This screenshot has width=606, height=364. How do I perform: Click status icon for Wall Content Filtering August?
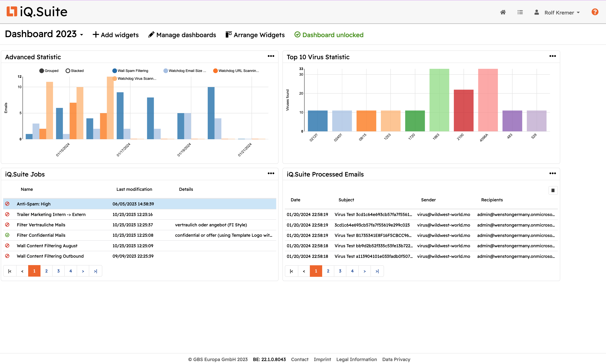pos(7,246)
